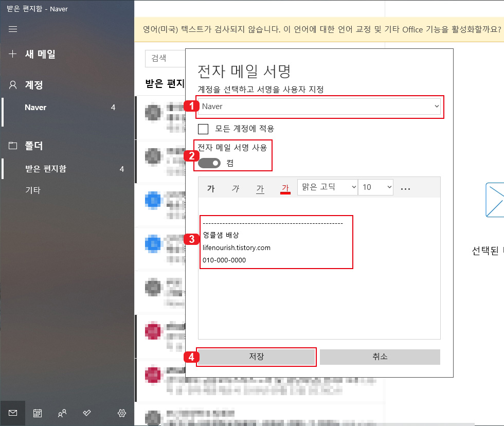This screenshot has height=426, width=504.
Task: Click the 폴더 section header
Action: pyautogui.click(x=34, y=146)
